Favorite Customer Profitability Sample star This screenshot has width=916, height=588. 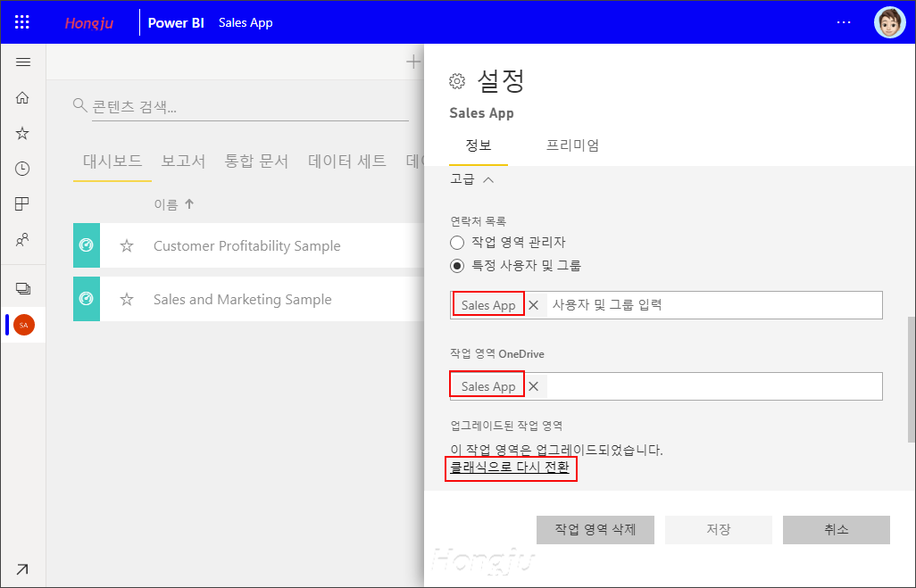127,246
